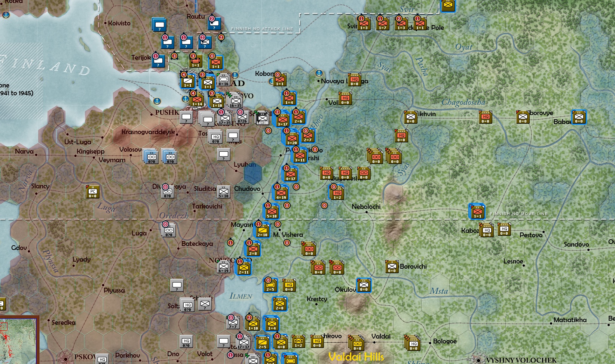Select the Soviet infantry counter at Borovichi
The height and width of the screenshot is (364, 615).
(x=392, y=266)
